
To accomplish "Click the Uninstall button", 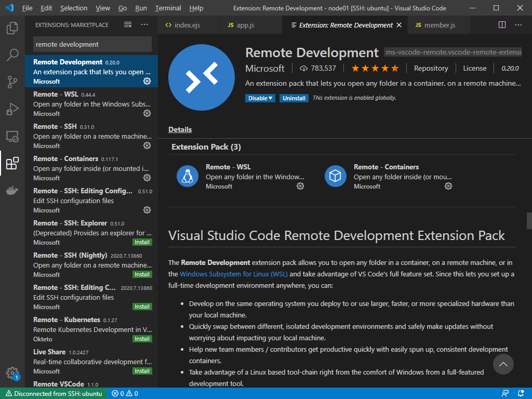I will 294,98.
